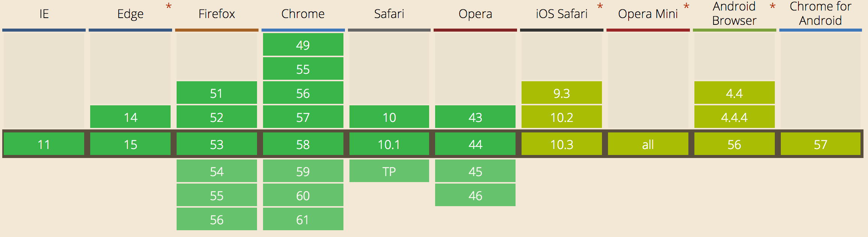The image size is (868, 237).
Task: Select the Firefox column header
Action: [217, 14]
